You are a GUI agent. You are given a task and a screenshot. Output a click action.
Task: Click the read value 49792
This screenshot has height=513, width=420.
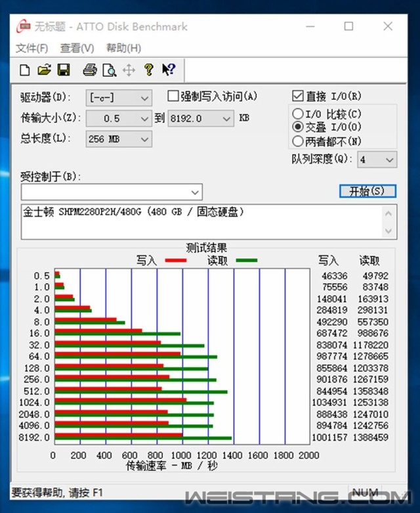[x=375, y=276]
